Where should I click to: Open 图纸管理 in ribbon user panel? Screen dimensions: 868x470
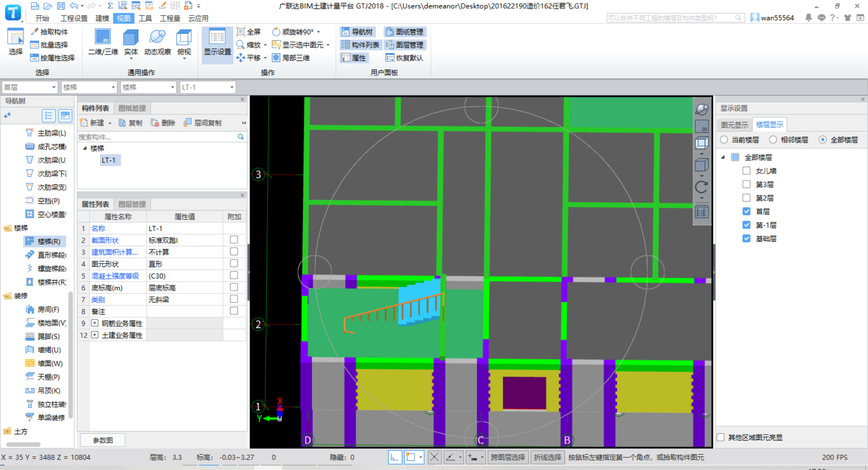[x=405, y=32]
